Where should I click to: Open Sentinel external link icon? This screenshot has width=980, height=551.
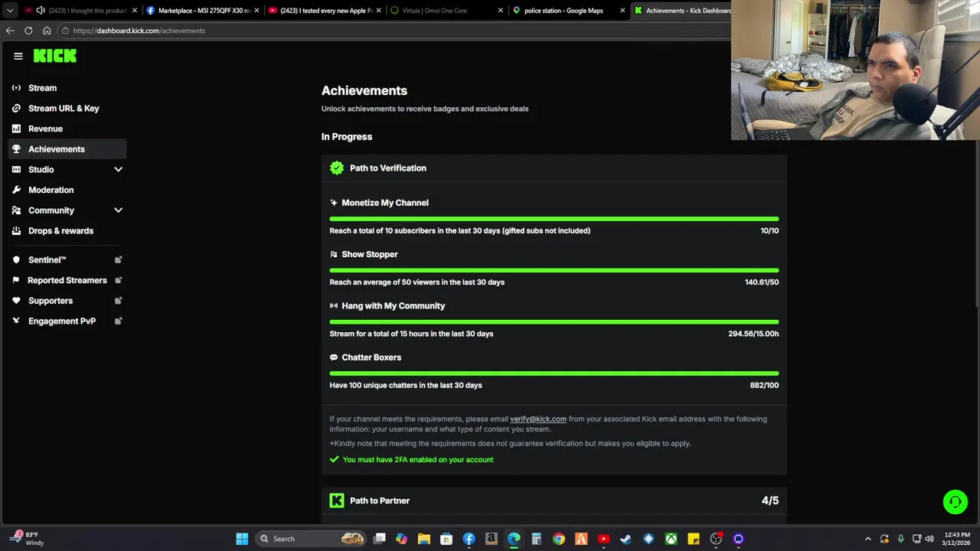118,259
